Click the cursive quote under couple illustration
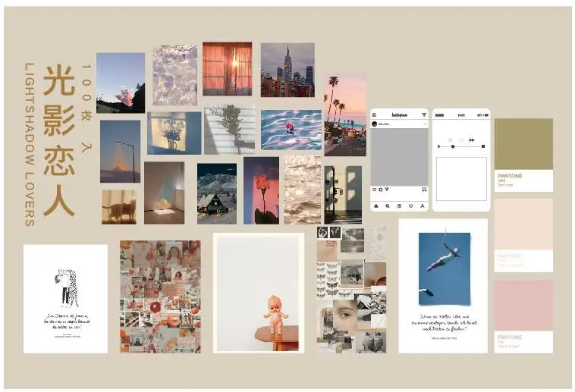575x392 pixels. coord(68,321)
